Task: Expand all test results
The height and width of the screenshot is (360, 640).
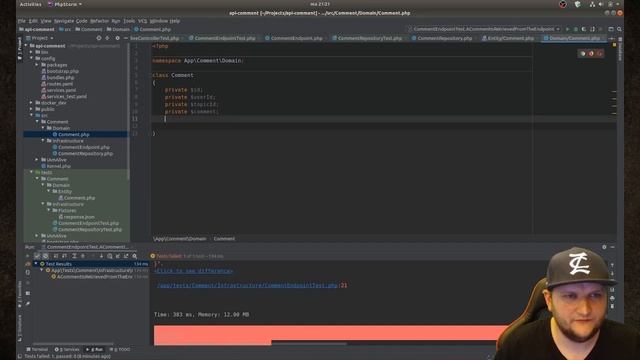Action: [74, 256]
